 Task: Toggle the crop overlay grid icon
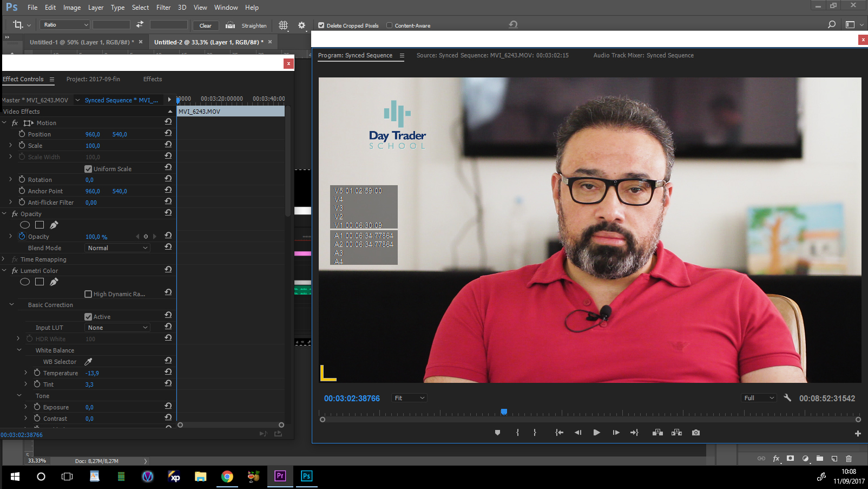pos(283,25)
